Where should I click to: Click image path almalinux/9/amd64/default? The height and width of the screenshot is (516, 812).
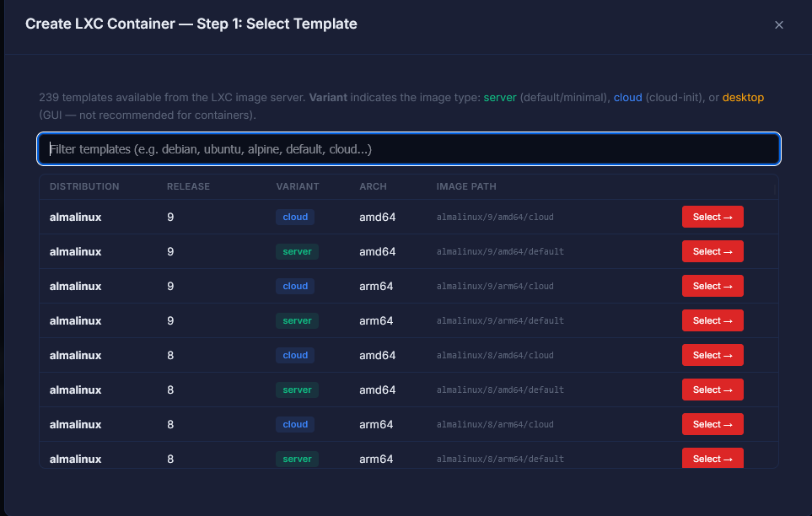[500, 251]
